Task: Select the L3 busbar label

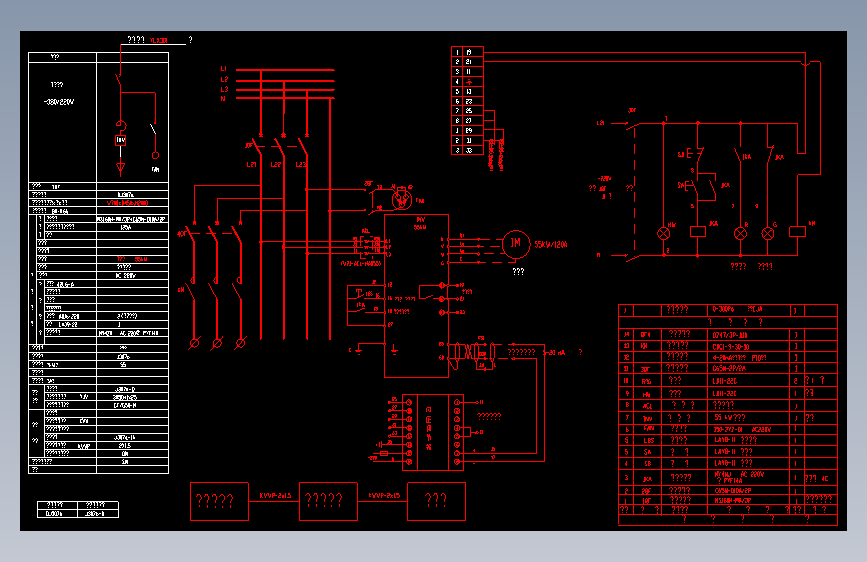Action: tap(224, 90)
